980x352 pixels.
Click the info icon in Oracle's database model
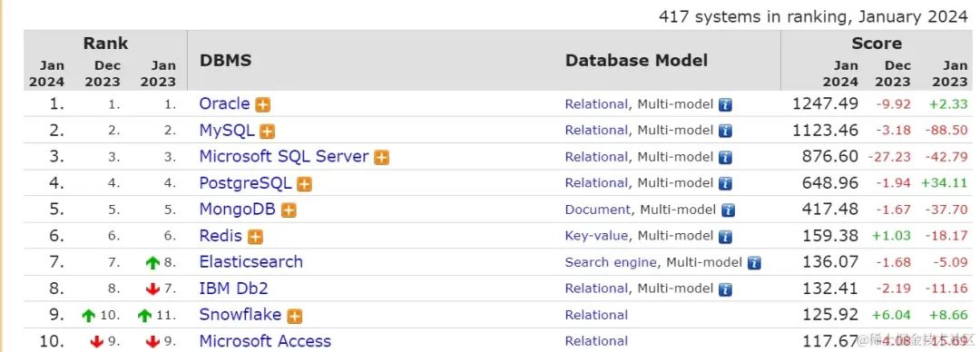[725, 105]
